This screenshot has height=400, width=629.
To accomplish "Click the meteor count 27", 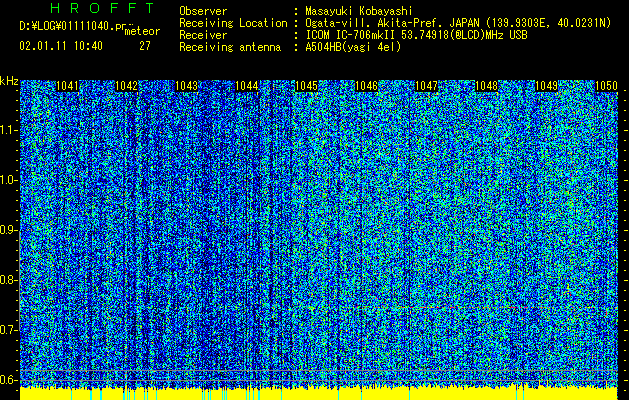I will tap(145, 46).
